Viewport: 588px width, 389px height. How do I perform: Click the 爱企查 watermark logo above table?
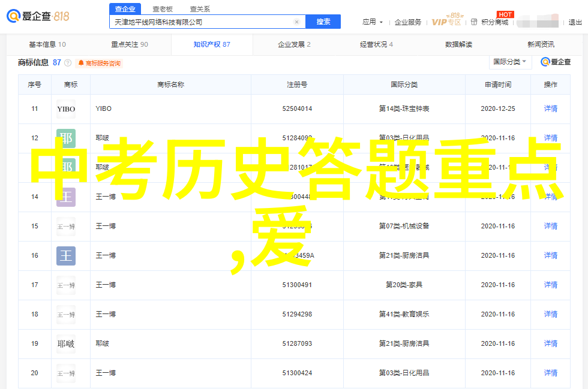[556, 62]
